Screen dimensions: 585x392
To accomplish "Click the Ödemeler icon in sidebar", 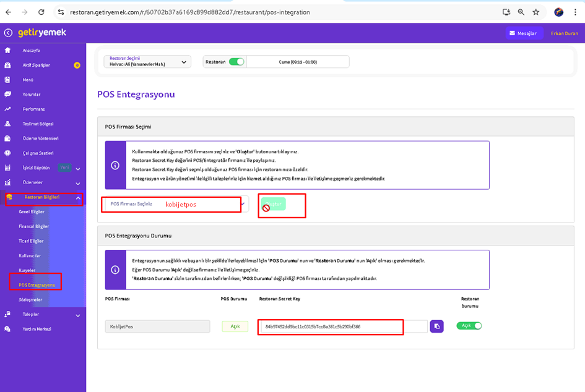I will tap(7, 182).
